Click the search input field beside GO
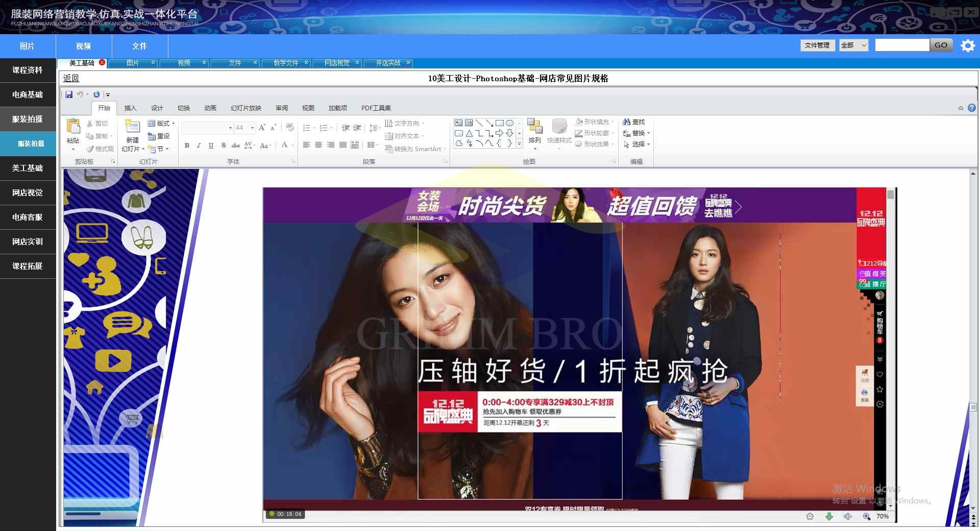Viewport: 980px width, 531px height. coord(902,45)
